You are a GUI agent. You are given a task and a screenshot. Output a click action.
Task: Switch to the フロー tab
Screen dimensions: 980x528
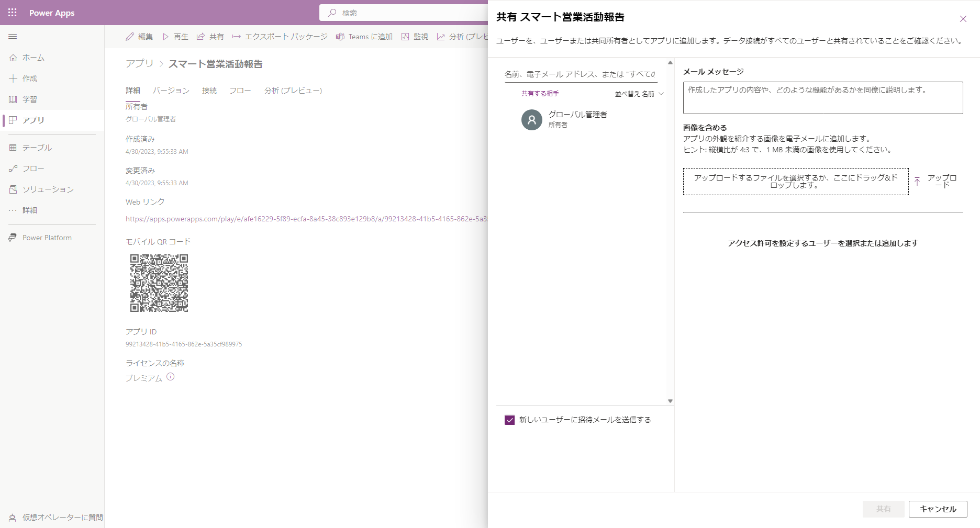click(240, 91)
